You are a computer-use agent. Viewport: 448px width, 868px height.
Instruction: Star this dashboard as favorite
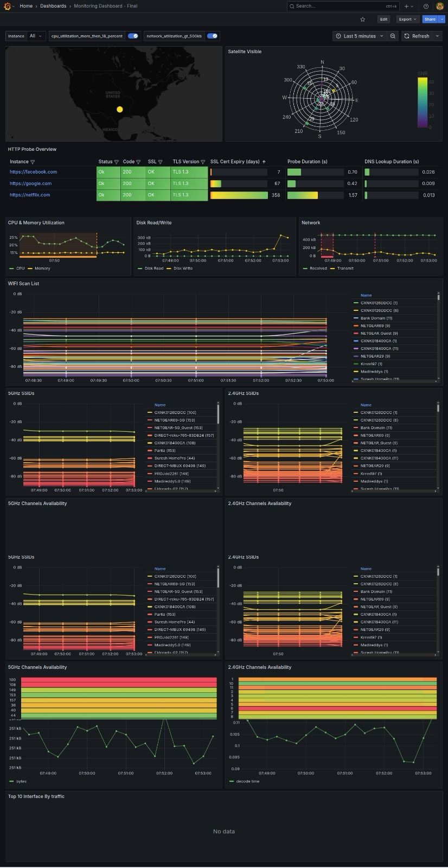(362, 19)
